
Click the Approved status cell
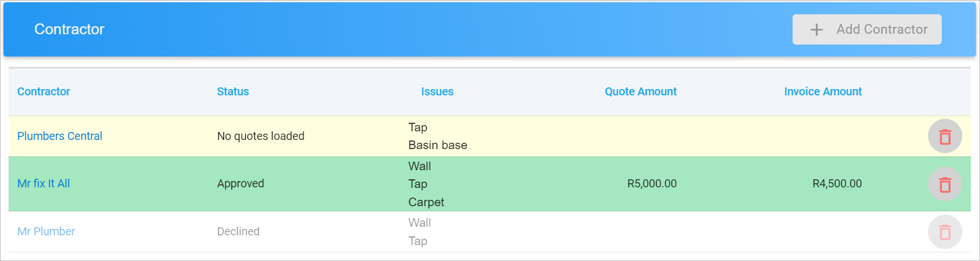(241, 183)
